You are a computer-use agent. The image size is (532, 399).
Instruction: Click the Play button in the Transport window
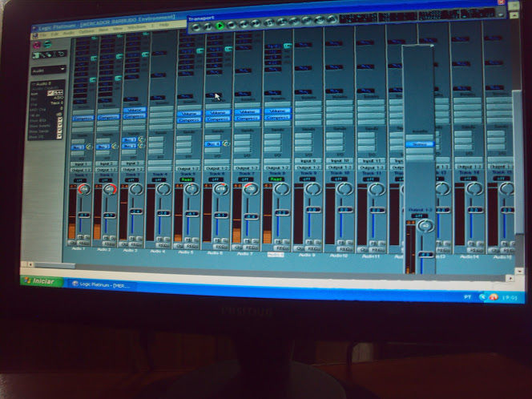[x=220, y=26]
